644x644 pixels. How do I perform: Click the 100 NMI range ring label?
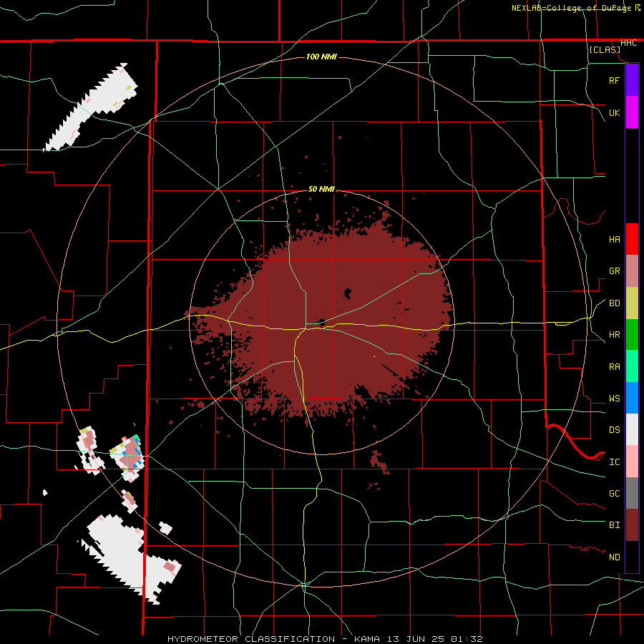(x=321, y=57)
